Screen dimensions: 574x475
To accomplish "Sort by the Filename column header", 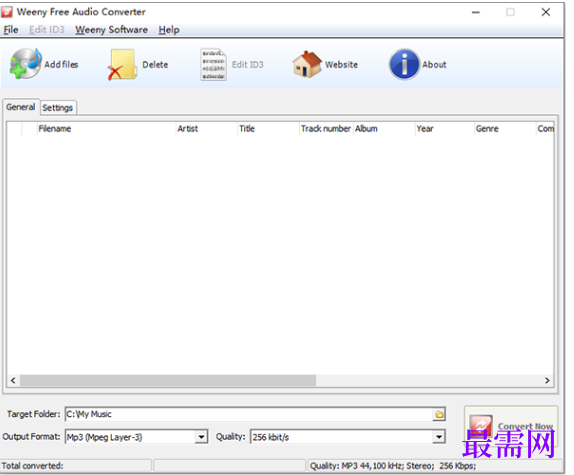I will click(106, 129).
